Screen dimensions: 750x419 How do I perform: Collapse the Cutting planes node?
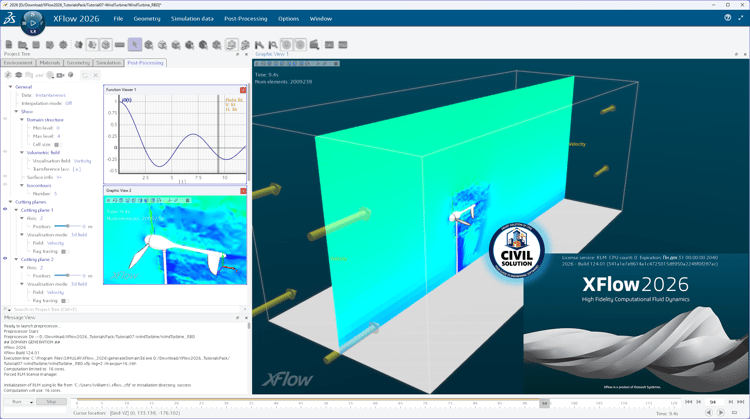point(11,202)
